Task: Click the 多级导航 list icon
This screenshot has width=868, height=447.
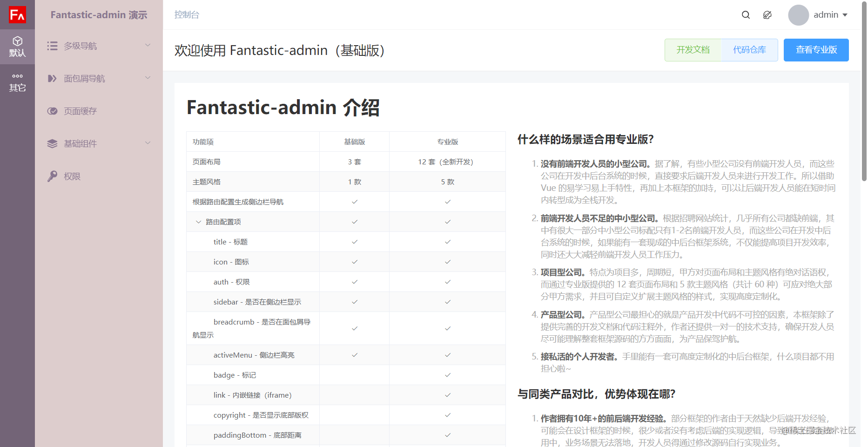Action: 52,46
